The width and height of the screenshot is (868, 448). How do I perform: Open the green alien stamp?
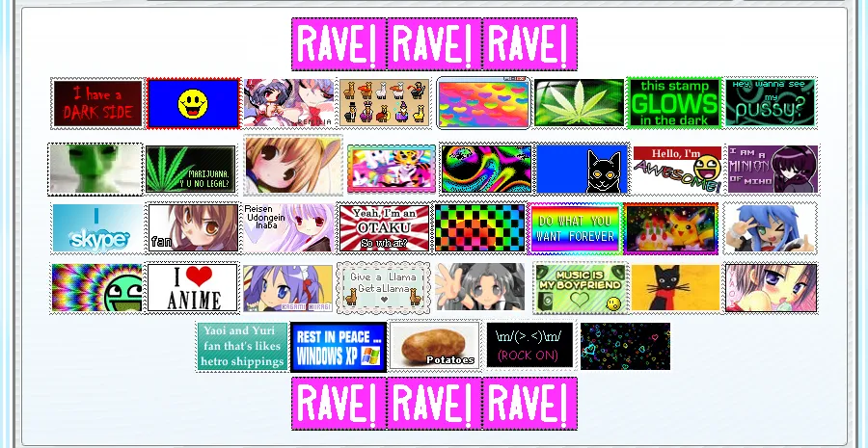(x=95, y=170)
